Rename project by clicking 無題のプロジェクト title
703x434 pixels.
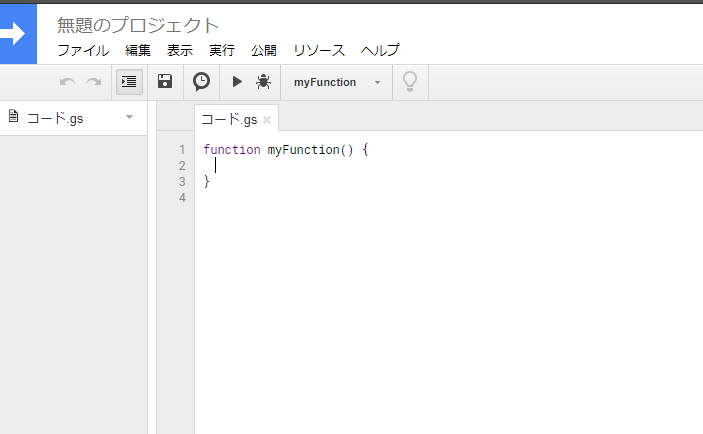[138, 25]
